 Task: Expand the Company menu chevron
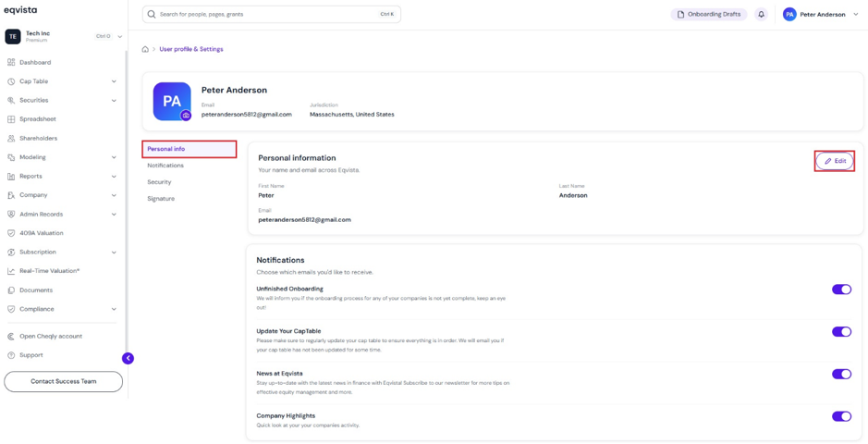114,195
